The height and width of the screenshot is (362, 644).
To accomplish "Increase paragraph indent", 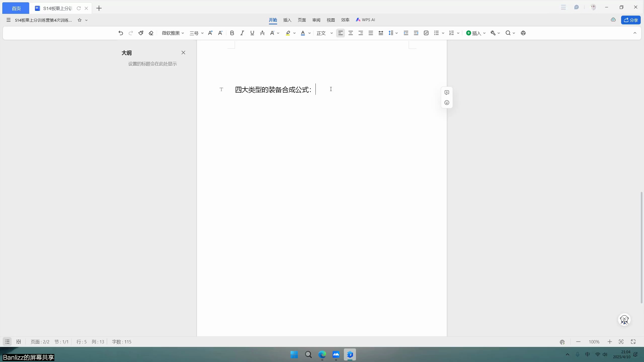I will tap(416, 33).
